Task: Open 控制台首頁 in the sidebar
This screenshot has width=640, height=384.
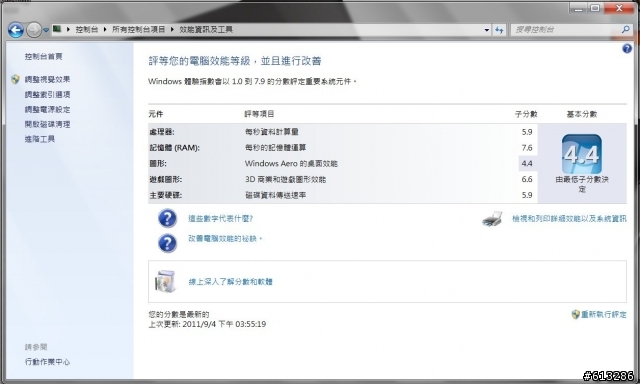Action: pos(43,56)
